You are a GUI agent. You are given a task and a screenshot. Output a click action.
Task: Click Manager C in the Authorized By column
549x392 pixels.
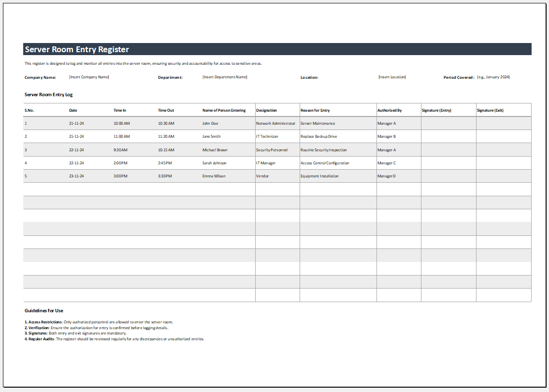click(x=386, y=163)
